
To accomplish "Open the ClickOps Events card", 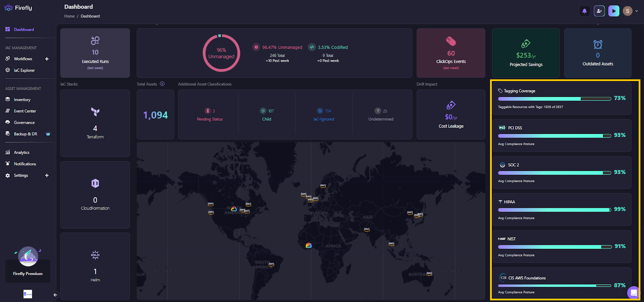I will pos(451,53).
